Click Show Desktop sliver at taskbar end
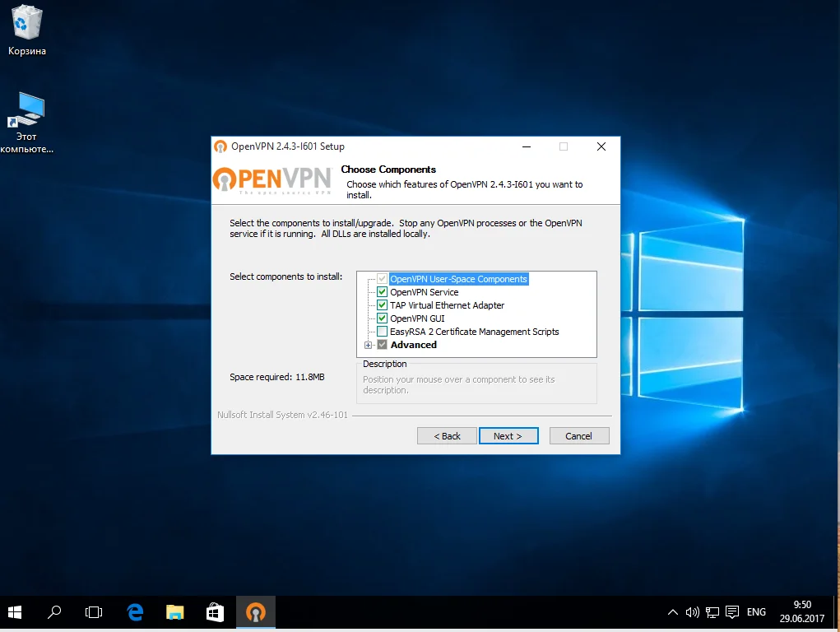The height and width of the screenshot is (632, 840). pyautogui.click(x=836, y=611)
